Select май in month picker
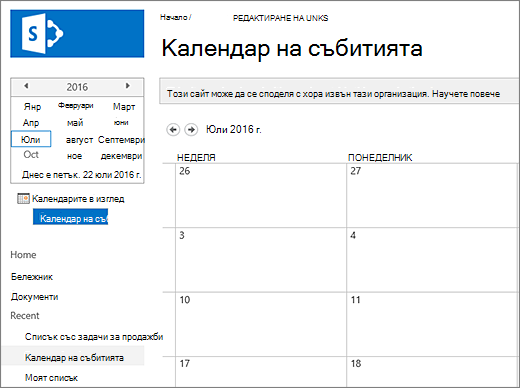Viewport: 520px width, 388px height. [x=75, y=123]
